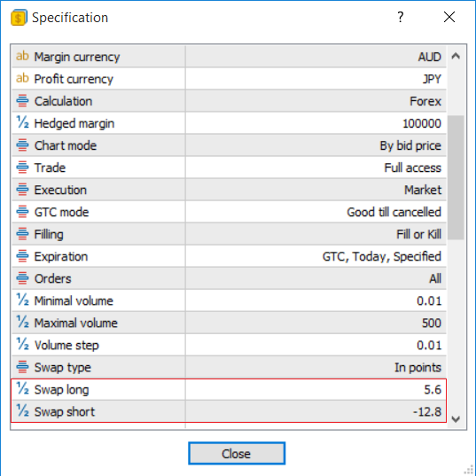Viewport: 476px width, 476px height.
Task: Select the Swap long label
Action: pyautogui.click(x=62, y=390)
